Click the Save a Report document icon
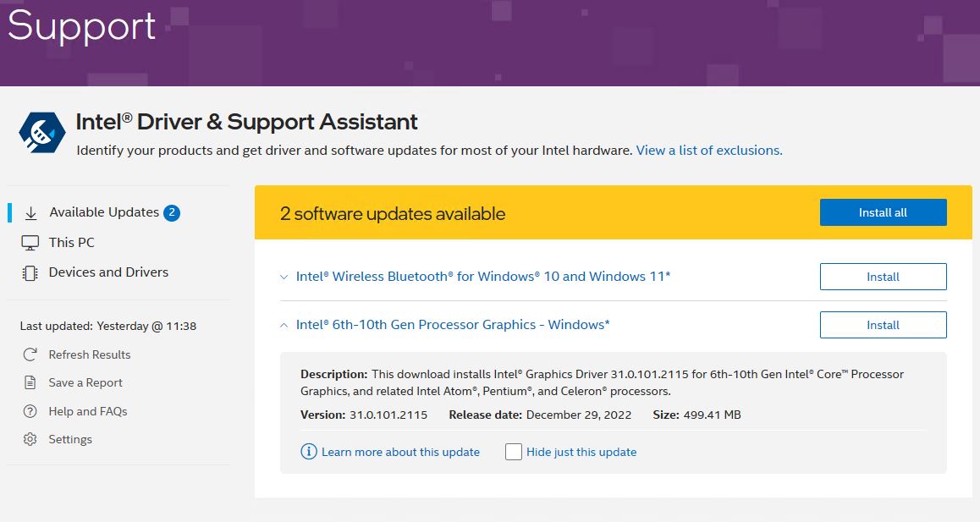The width and height of the screenshot is (980, 522). point(30,382)
